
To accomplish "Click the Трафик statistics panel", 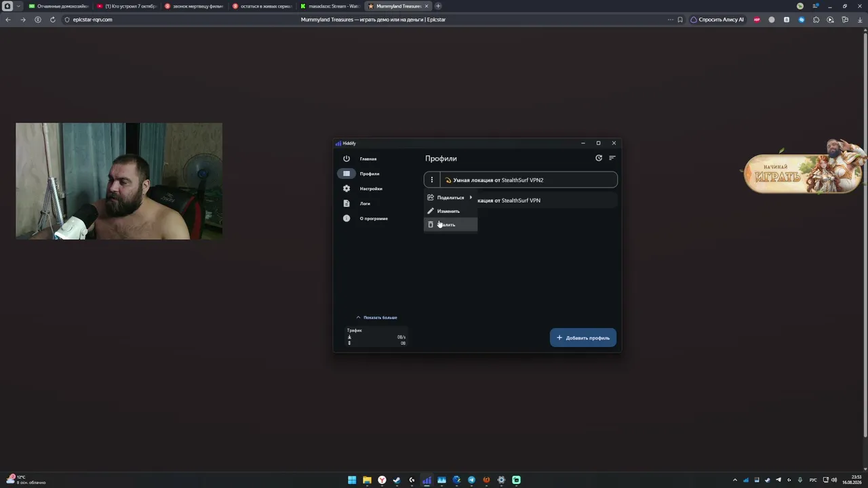I will [x=376, y=337].
